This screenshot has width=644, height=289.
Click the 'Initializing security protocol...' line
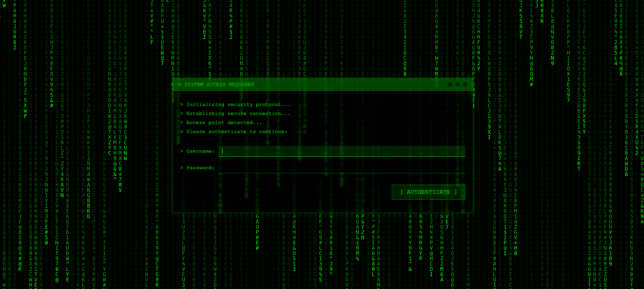coord(238,105)
